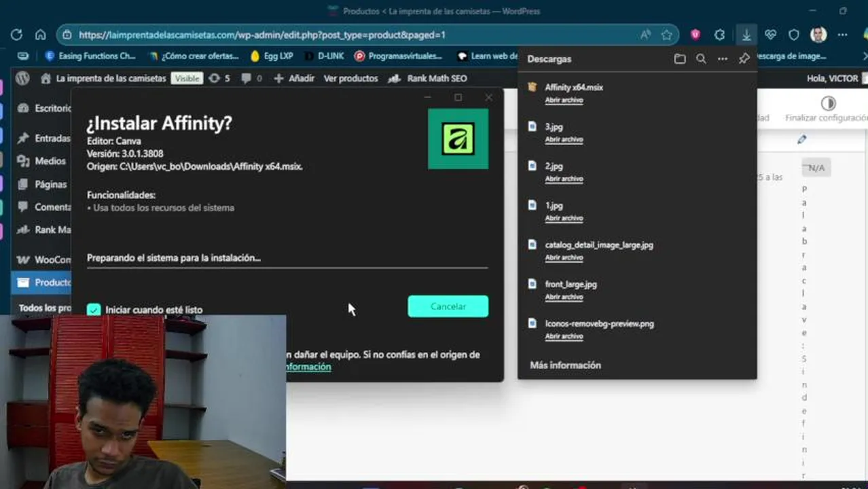The height and width of the screenshot is (489, 868).
Task: Open downloads folder icon in Descargas panel
Action: click(680, 59)
